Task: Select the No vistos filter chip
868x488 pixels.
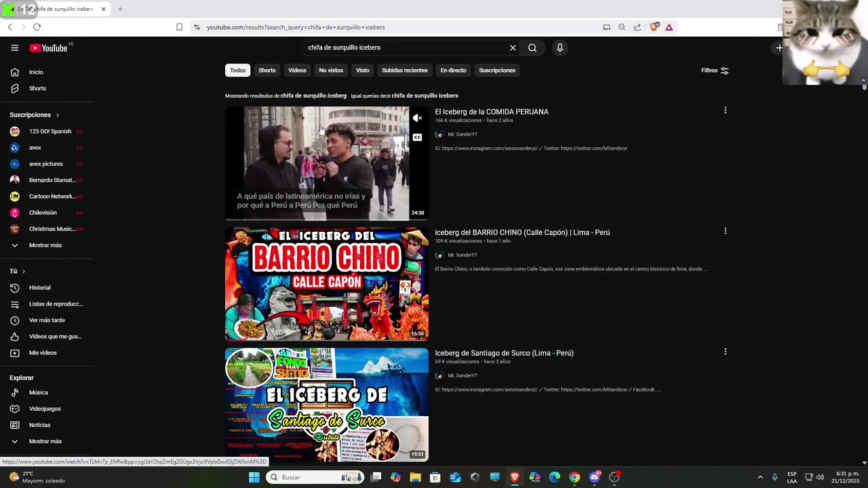Action: pos(331,70)
